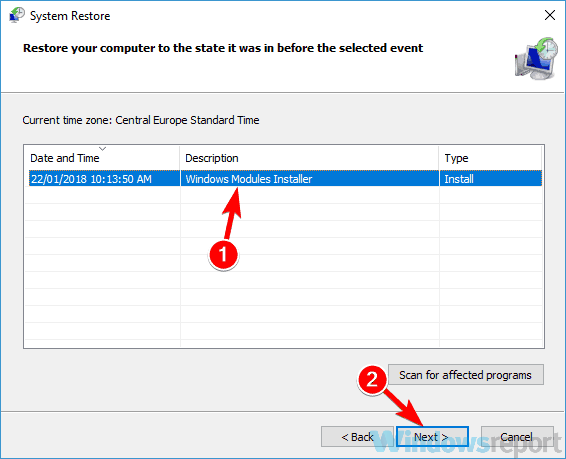
Task: Click the red number 1 annotation badge
Action: [x=223, y=254]
